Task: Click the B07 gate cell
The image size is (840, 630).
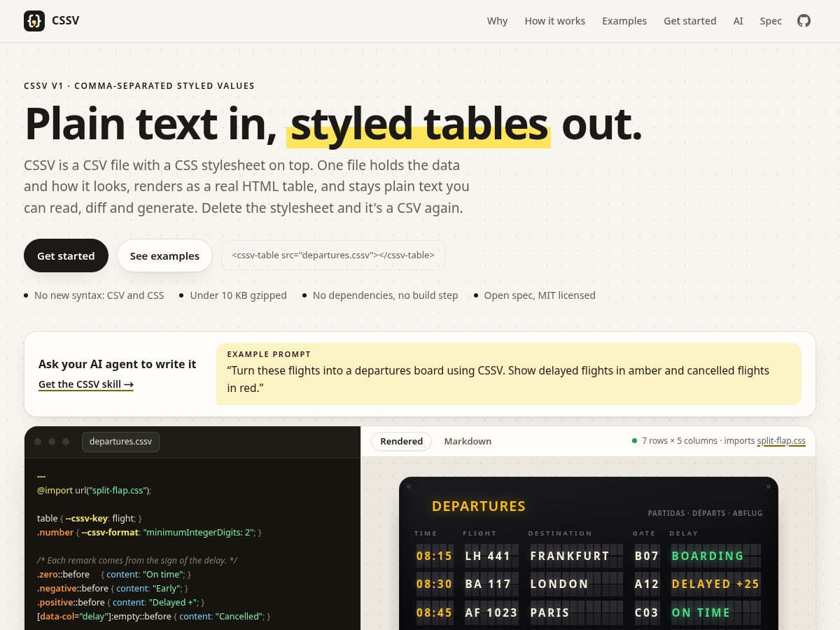Action: pos(647,556)
